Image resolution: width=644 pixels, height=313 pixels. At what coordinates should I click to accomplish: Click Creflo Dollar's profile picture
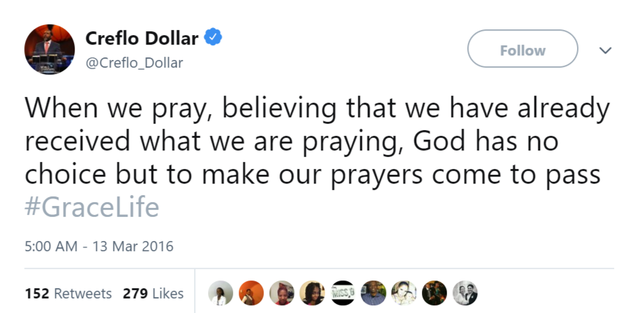[50, 49]
